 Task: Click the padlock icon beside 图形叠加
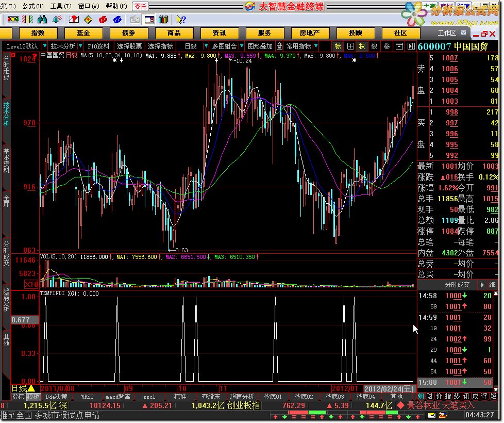coord(279,46)
